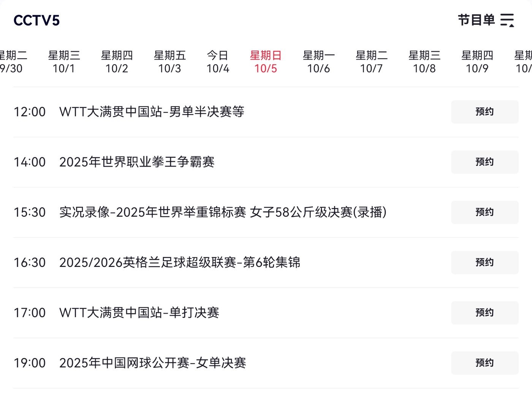This screenshot has width=532, height=395.
Task: Open the 2025年世界职业拳王争霸赛 program entry
Action: coord(137,162)
